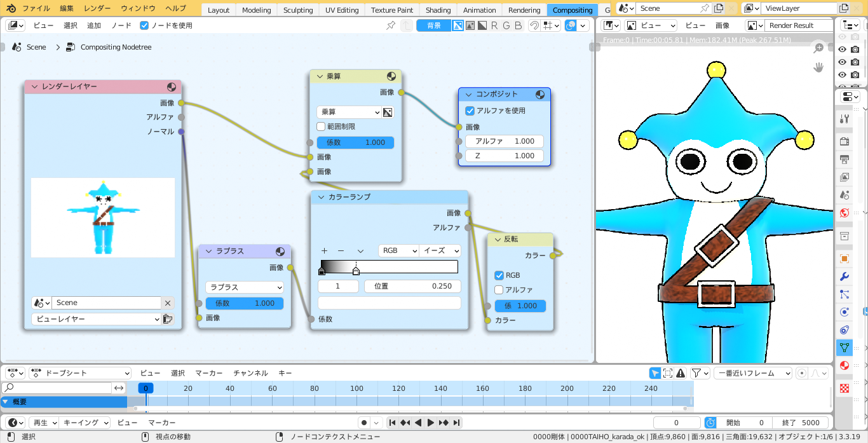
Task: Adjust the 乗算 node 係数 slider
Action: [355, 142]
